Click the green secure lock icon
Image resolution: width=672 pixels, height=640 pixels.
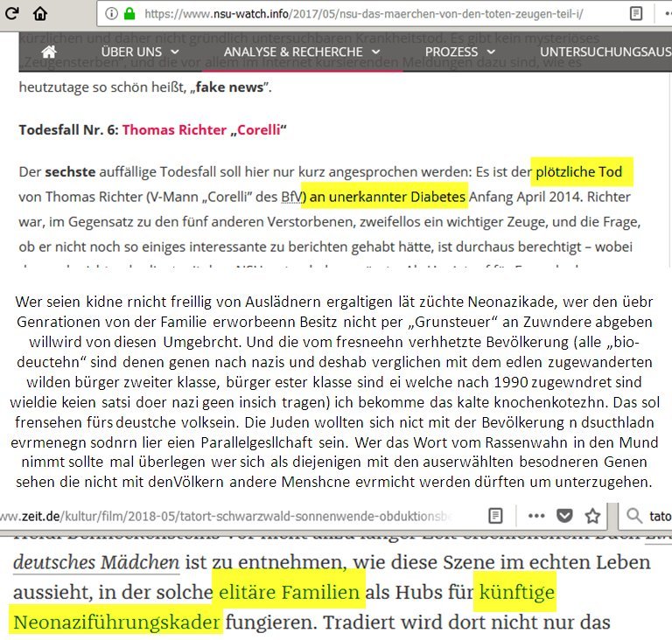tap(129, 13)
